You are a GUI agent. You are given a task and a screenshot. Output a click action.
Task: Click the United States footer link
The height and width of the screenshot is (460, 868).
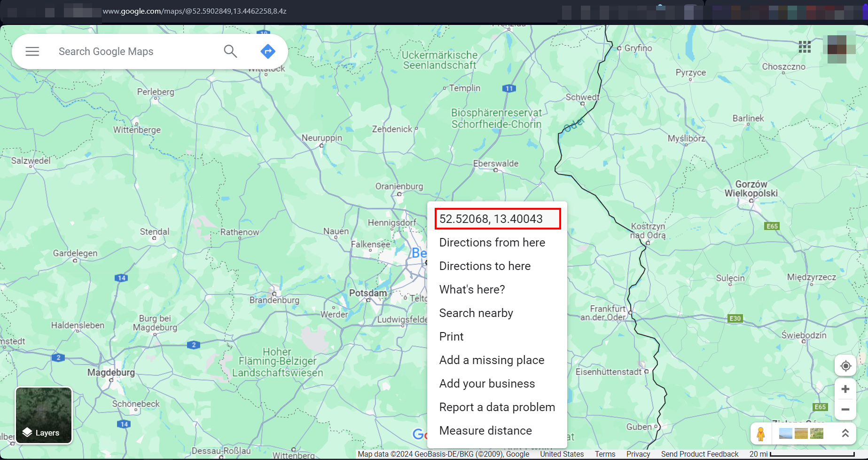[562, 454]
